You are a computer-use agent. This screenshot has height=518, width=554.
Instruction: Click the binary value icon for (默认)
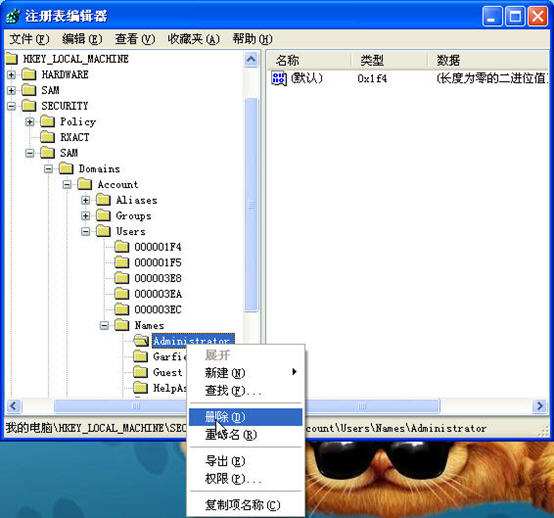click(x=279, y=78)
